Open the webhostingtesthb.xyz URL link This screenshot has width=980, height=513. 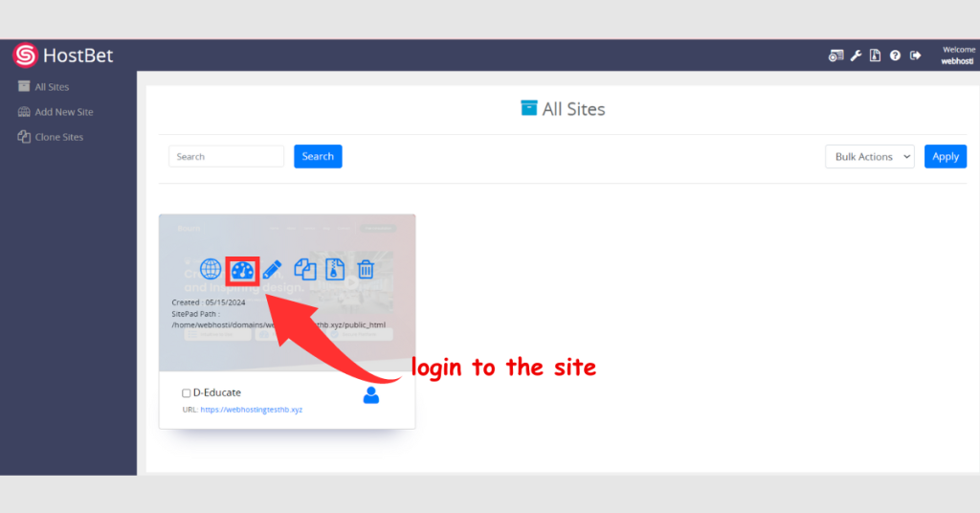[x=252, y=410]
